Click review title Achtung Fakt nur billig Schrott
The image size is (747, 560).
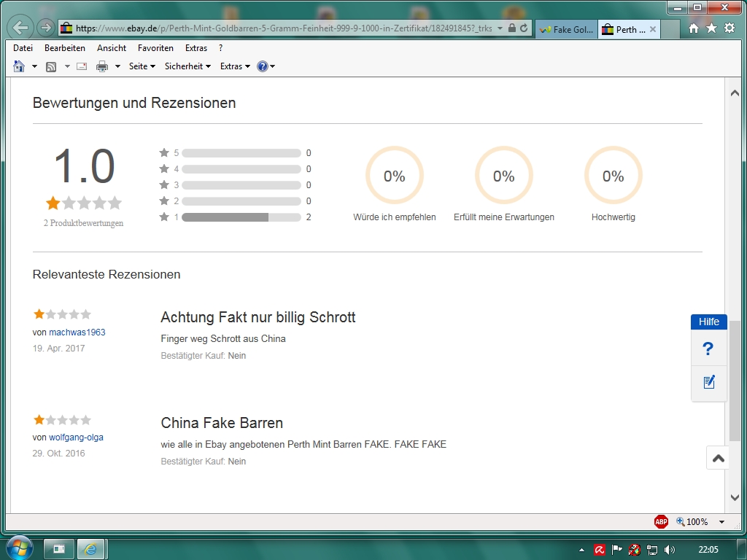coord(258,317)
